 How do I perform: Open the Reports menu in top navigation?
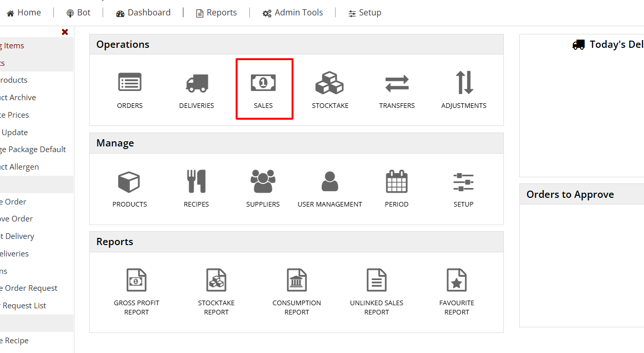point(216,13)
